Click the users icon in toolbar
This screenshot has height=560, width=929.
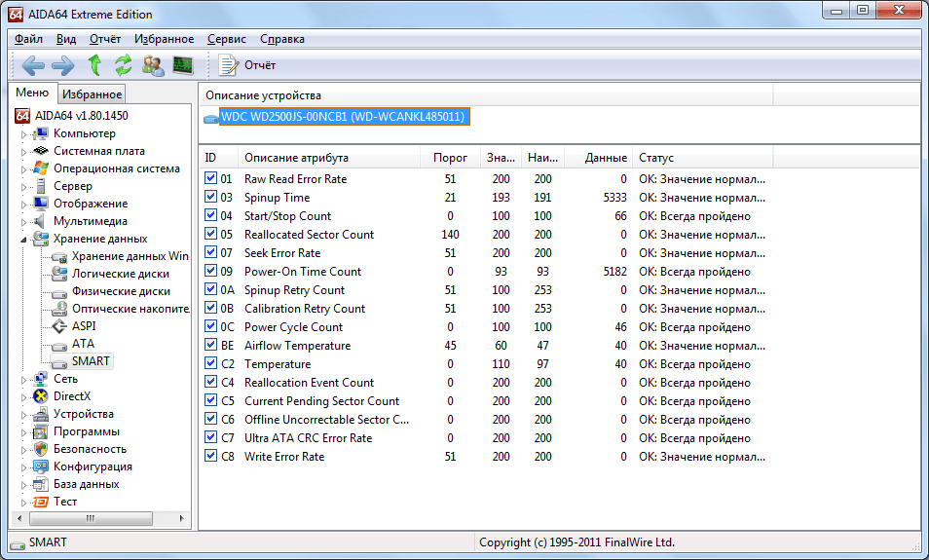click(x=153, y=65)
